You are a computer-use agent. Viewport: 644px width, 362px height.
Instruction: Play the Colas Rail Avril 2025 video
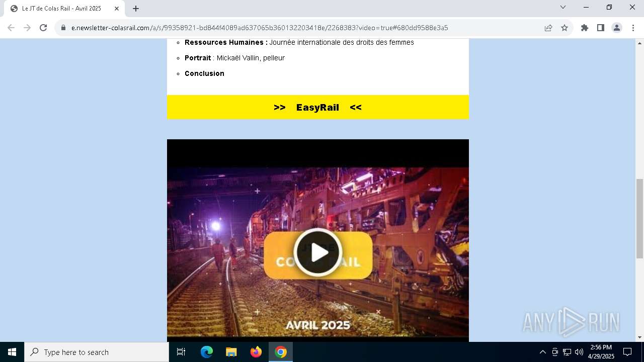tap(318, 252)
